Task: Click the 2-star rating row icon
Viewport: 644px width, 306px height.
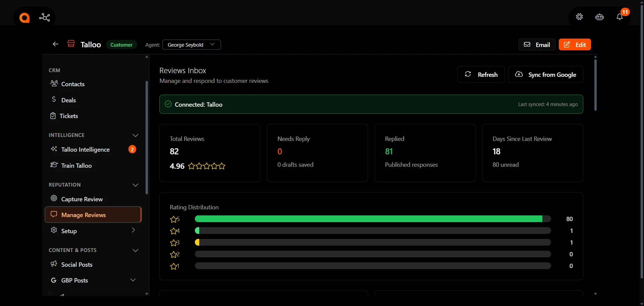Action: tap(173, 255)
